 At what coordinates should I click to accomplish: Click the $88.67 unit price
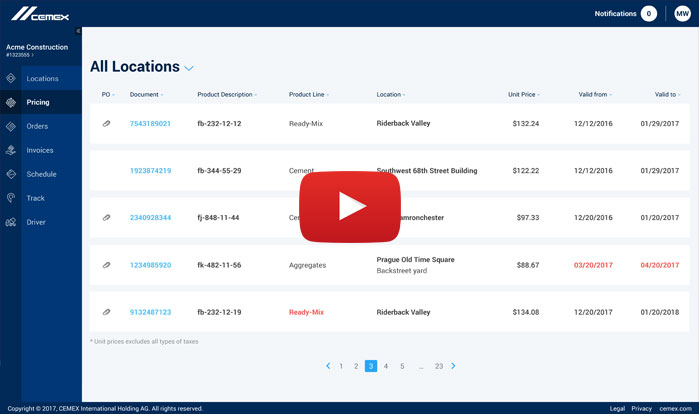point(528,265)
